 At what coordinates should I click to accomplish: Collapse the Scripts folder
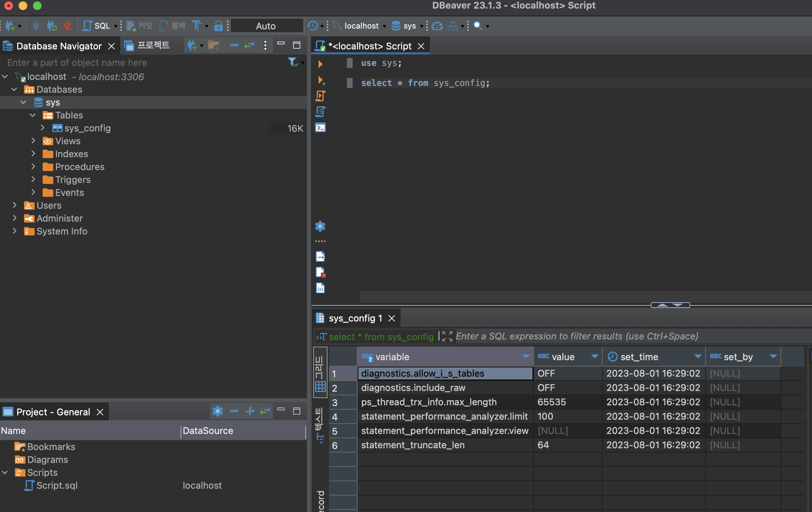[x=5, y=473]
